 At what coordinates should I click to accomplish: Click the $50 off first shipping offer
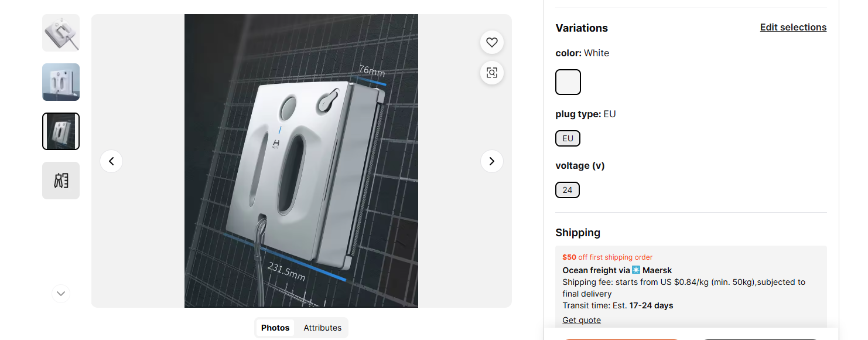pos(607,257)
